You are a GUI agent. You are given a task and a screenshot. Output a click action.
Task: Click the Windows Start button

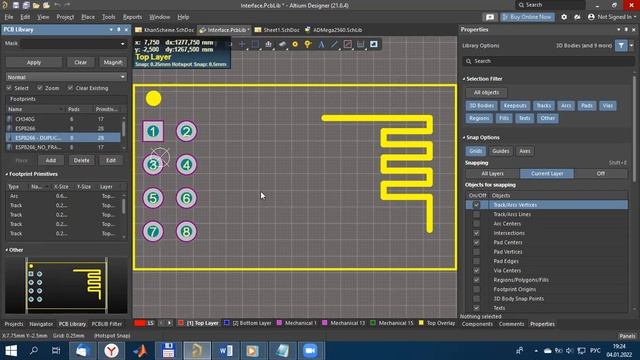[x=11, y=351]
